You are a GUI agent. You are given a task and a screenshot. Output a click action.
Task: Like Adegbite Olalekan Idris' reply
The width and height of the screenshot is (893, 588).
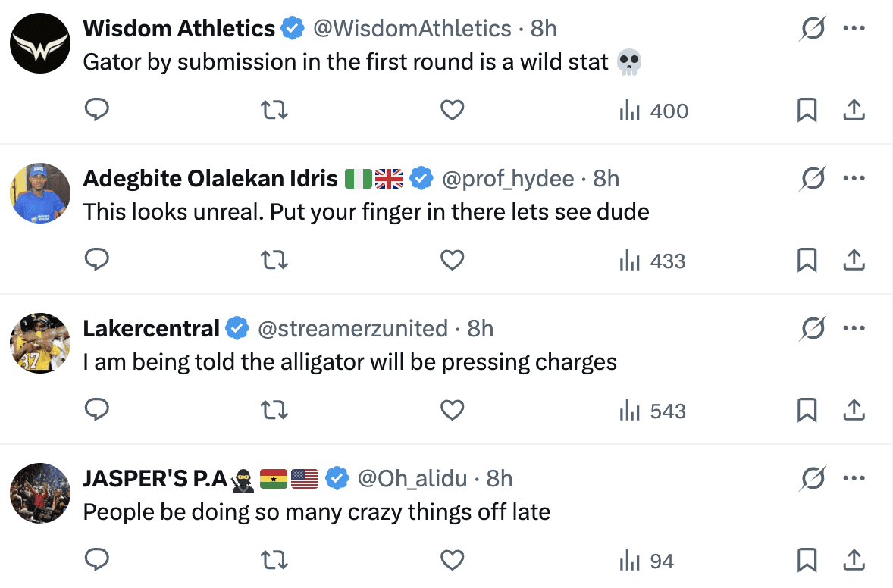tap(452, 261)
